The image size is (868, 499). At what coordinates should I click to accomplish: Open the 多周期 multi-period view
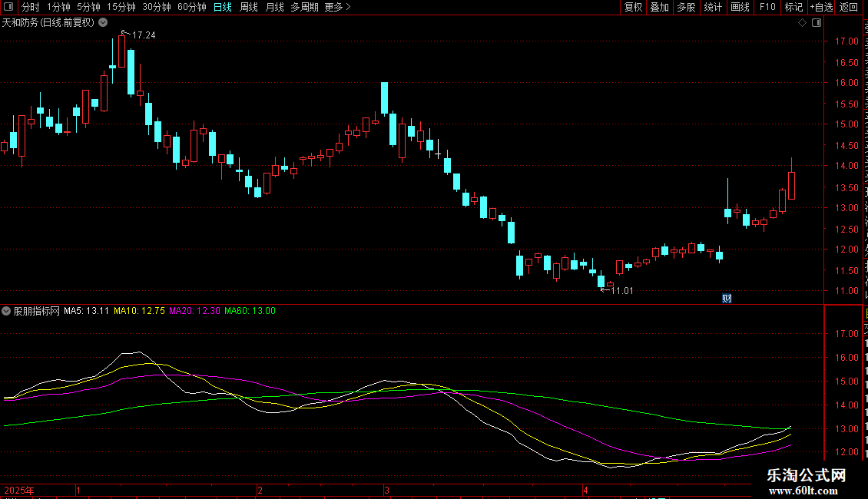(304, 7)
